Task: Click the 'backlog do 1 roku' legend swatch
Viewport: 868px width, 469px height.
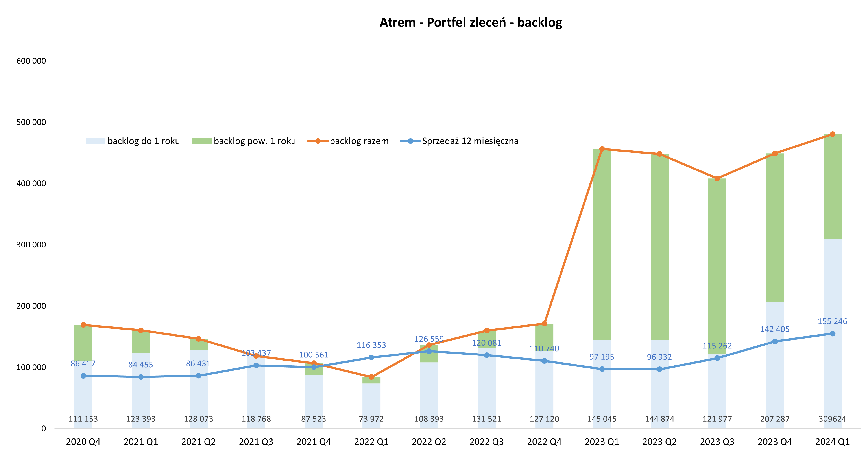Action: click(x=96, y=141)
